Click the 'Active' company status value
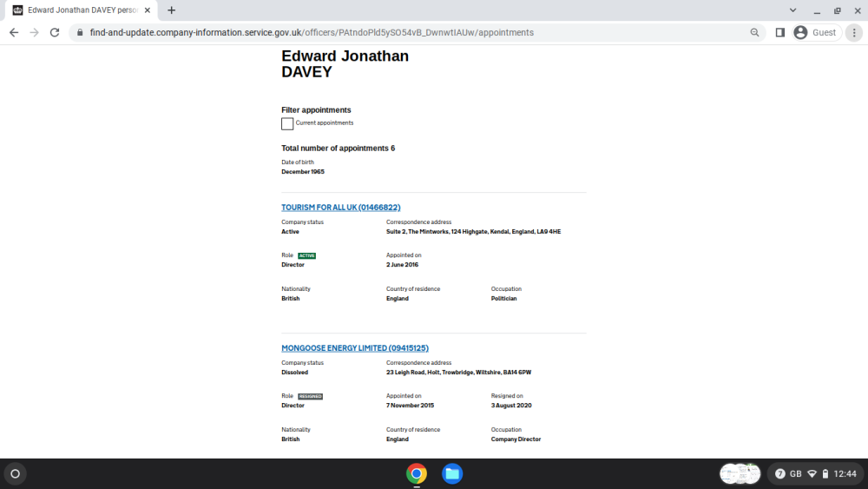This screenshot has width=868, height=489. pyautogui.click(x=290, y=232)
